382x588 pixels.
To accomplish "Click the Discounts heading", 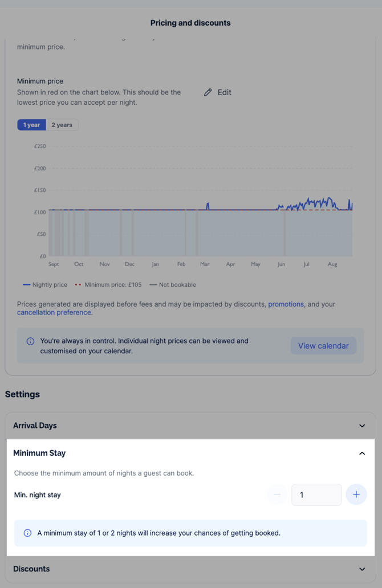I will click(31, 569).
